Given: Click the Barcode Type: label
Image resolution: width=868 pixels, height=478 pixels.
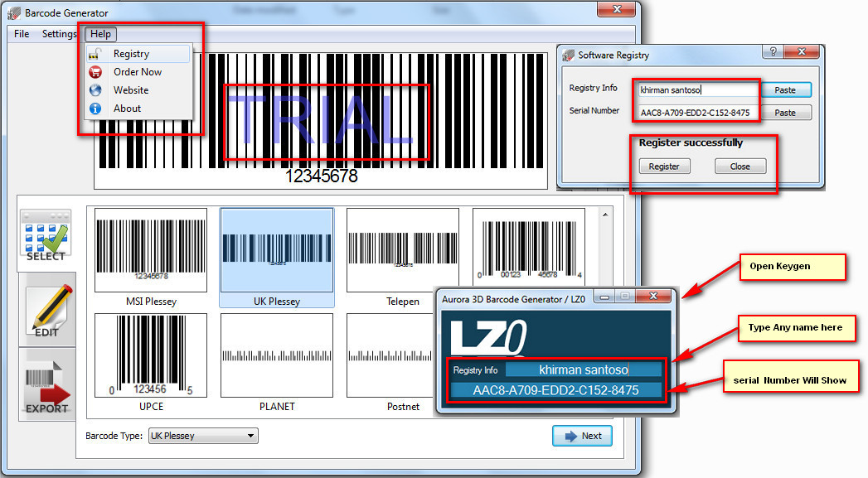Looking at the screenshot, I should [x=114, y=436].
